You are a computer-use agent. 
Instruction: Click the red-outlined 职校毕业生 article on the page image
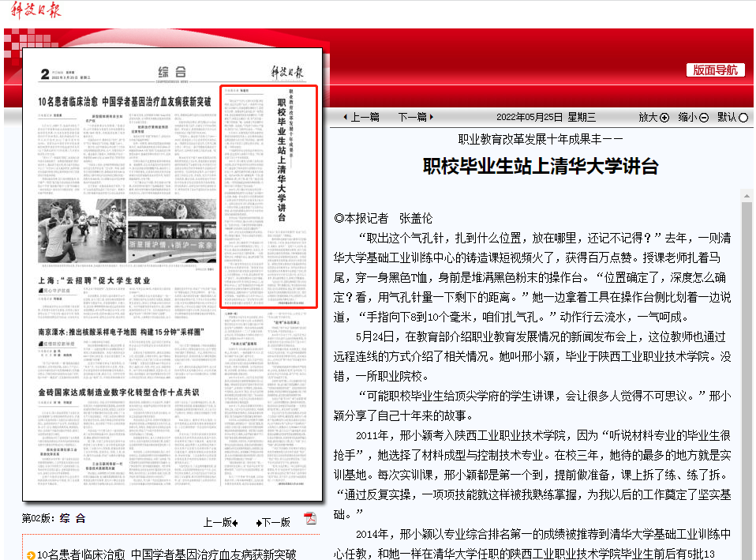(268, 197)
